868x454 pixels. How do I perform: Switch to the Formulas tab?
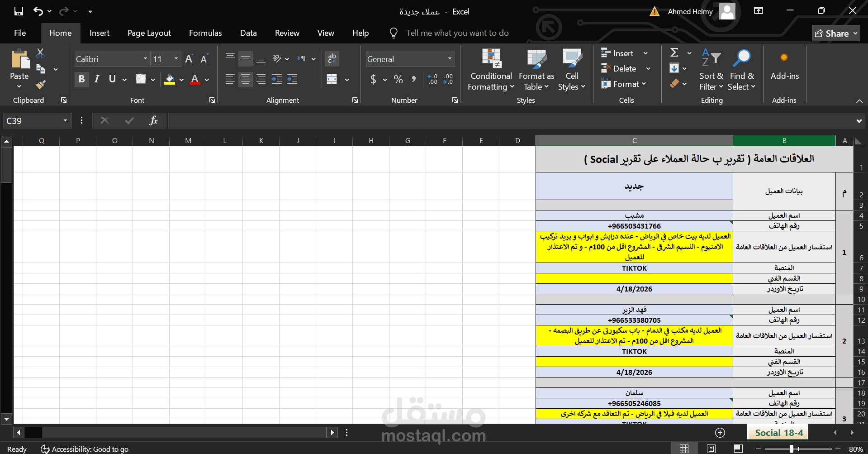click(205, 33)
